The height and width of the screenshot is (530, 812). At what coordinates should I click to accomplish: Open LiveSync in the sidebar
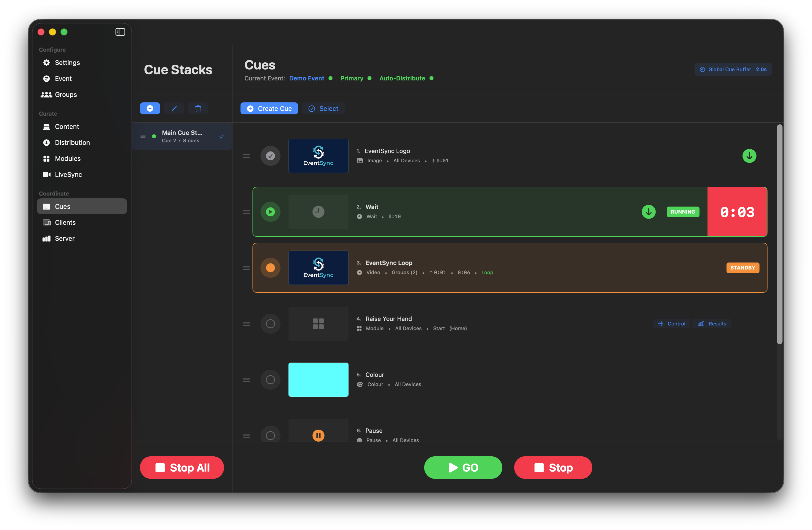[82, 175]
